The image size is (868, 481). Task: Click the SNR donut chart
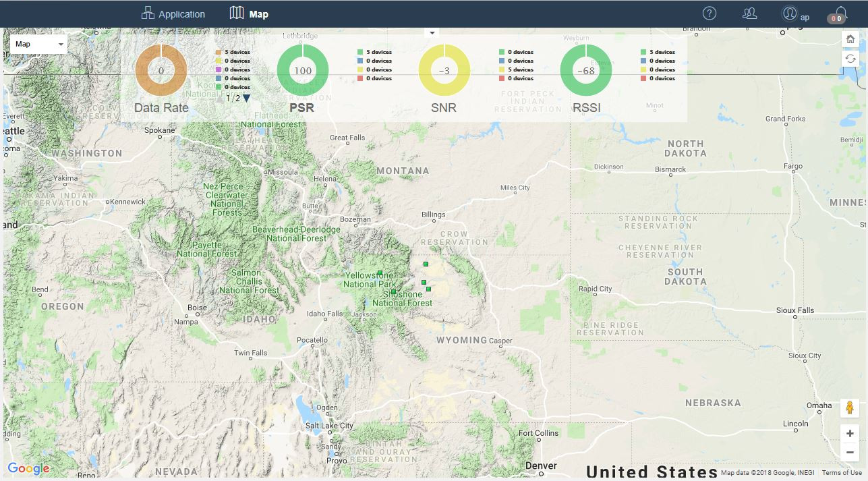[x=444, y=71]
